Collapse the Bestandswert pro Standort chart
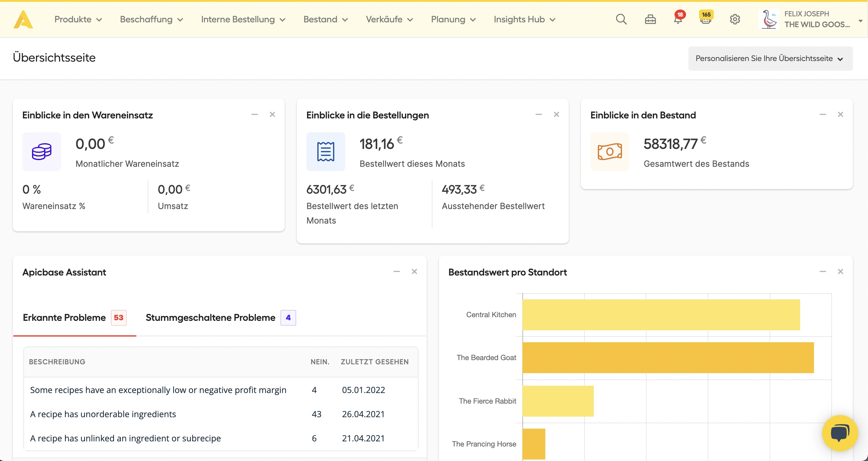 tap(822, 271)
